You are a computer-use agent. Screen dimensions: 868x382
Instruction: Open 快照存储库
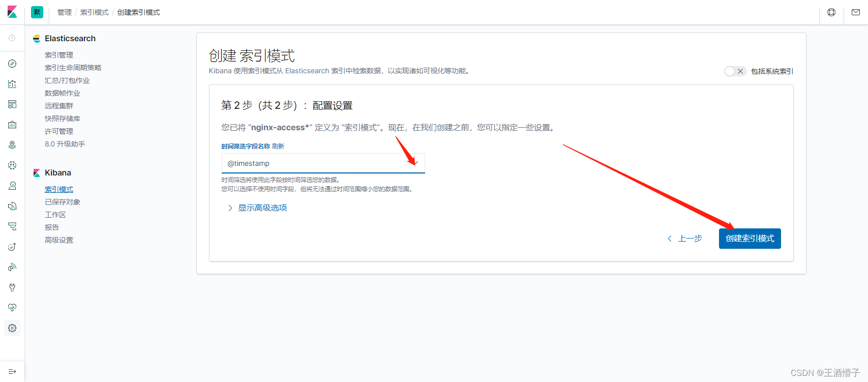63,119
